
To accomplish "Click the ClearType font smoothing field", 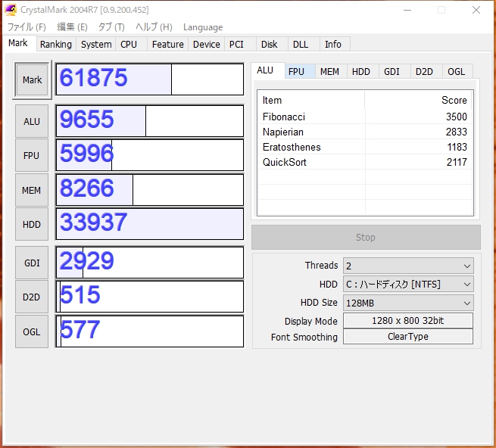I will point(408,337).
